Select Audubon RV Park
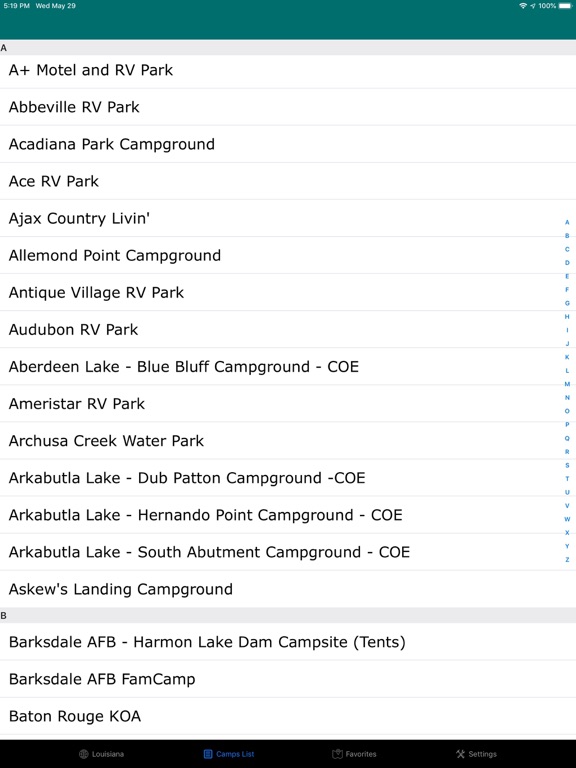Screen dimensions: 576x768 [x=288, y=330]
